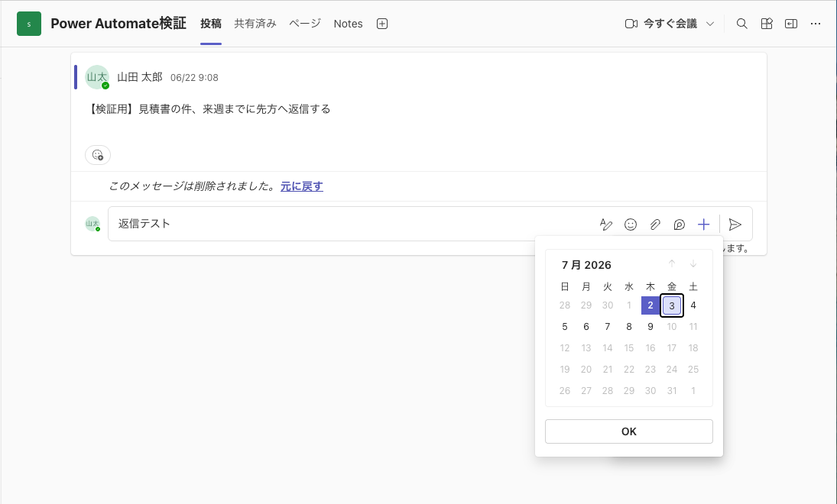Switch to the 共有済み tab

(255, 24)
